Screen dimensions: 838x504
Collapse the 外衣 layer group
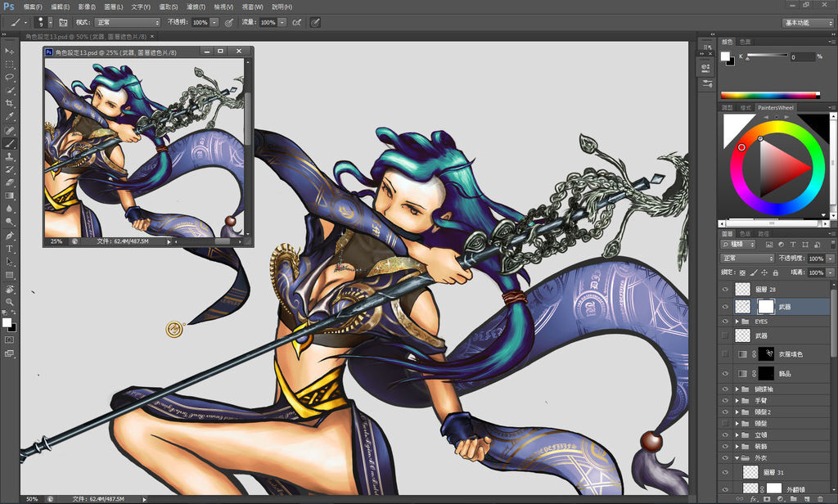(737, 458)
